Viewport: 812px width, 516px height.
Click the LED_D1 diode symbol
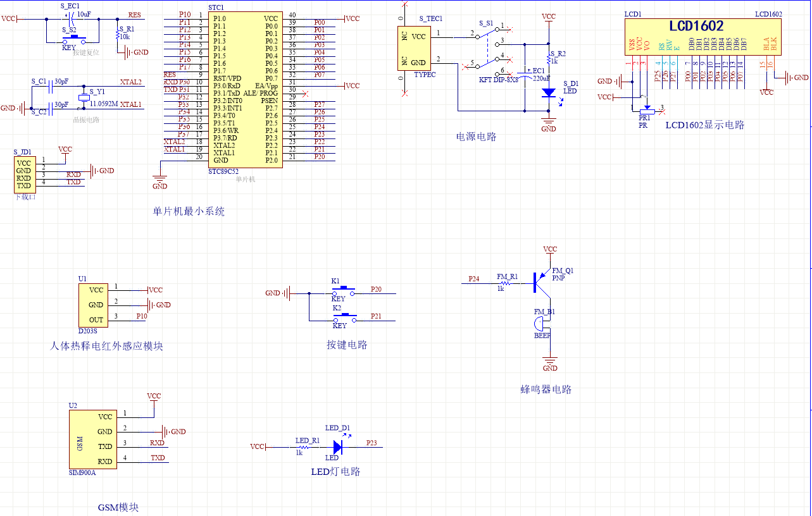pos(337,447)
